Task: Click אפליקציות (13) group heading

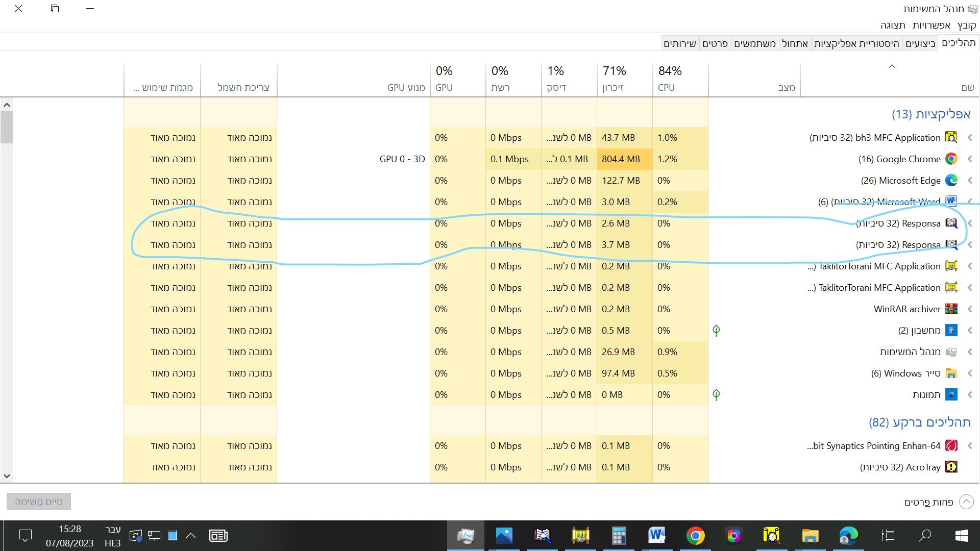Action: (931, 114)
